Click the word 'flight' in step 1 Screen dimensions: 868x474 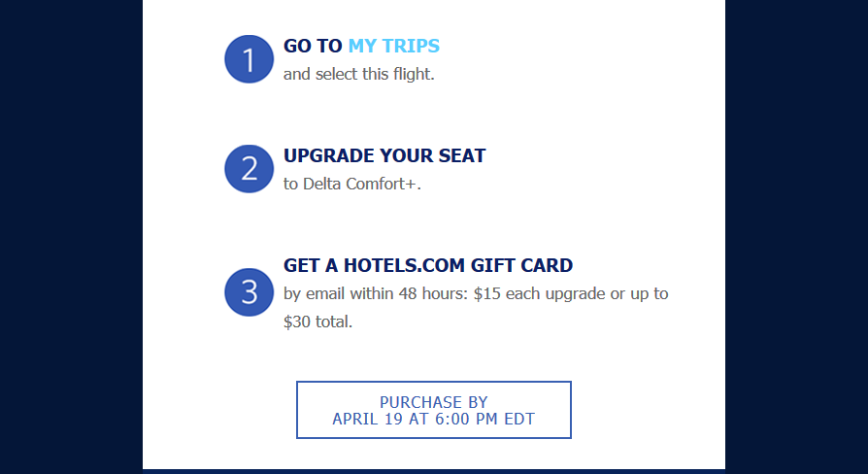tap(412, 74)
